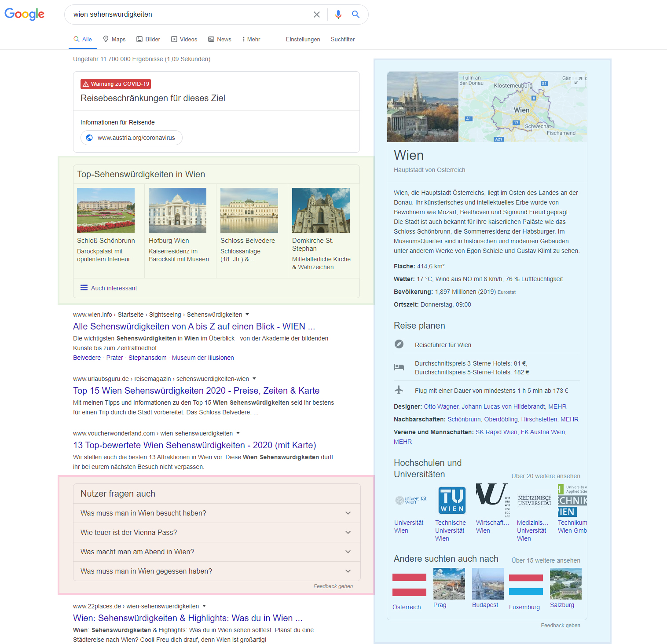Open Suchfilter options
Image resolution: width=667 pixels, height=644 pixels.
click(343, 39)
